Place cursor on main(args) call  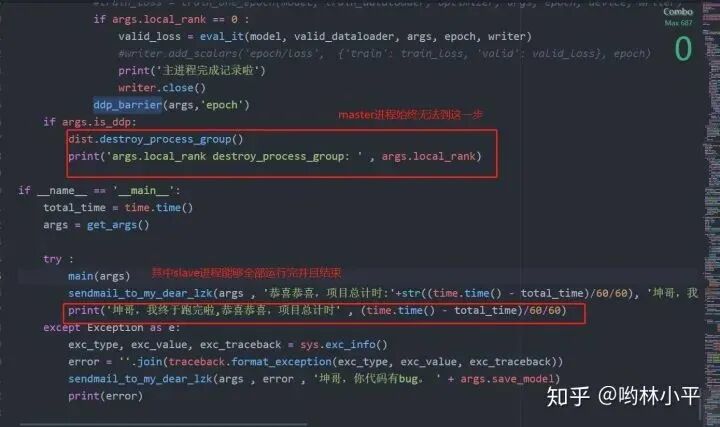click(99, 276)
